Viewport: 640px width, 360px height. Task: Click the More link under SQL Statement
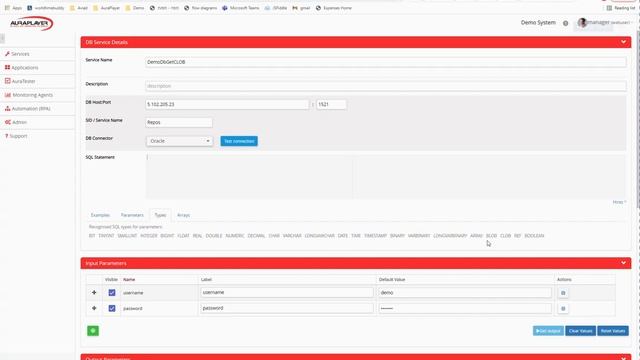(619, 202)
